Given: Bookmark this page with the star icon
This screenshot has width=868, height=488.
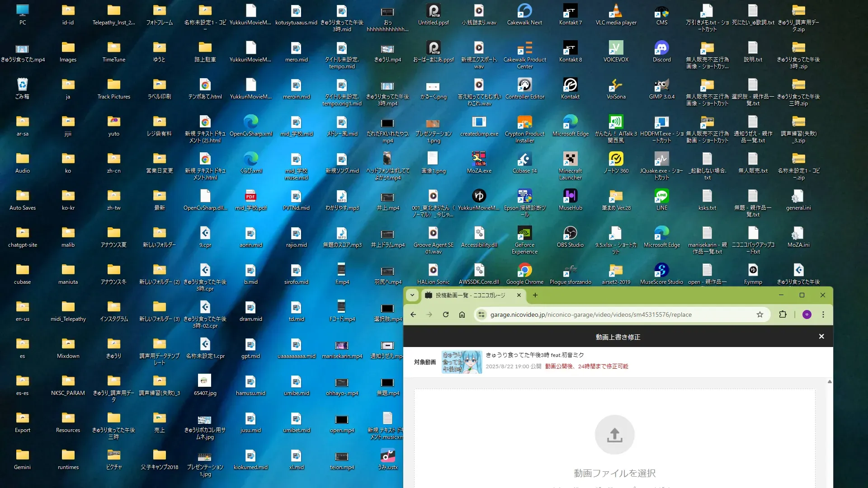Looking at the screenshot, I should [x=759, y=314].
